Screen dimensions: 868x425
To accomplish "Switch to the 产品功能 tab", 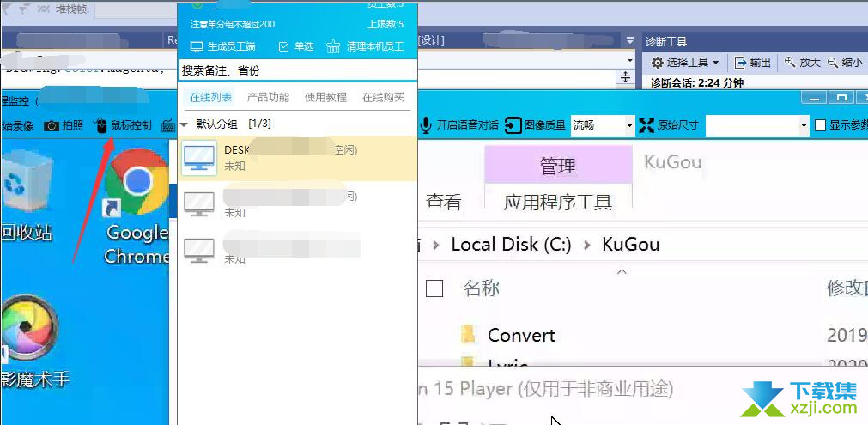I will 268,97.
